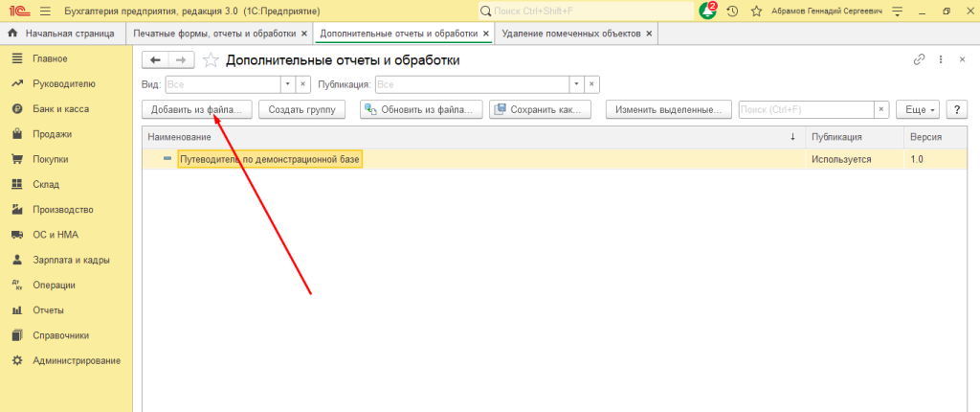Expand the Публикация dropdown list
The width and height of the screenshot is (980, 412).
coord(576,84)
